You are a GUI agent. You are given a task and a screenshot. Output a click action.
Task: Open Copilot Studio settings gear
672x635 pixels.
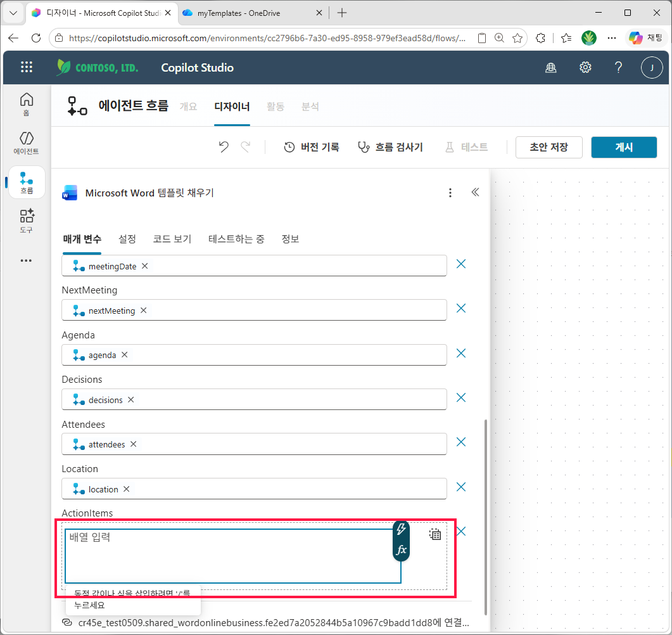pyautogui.click(x=585, y=67)
